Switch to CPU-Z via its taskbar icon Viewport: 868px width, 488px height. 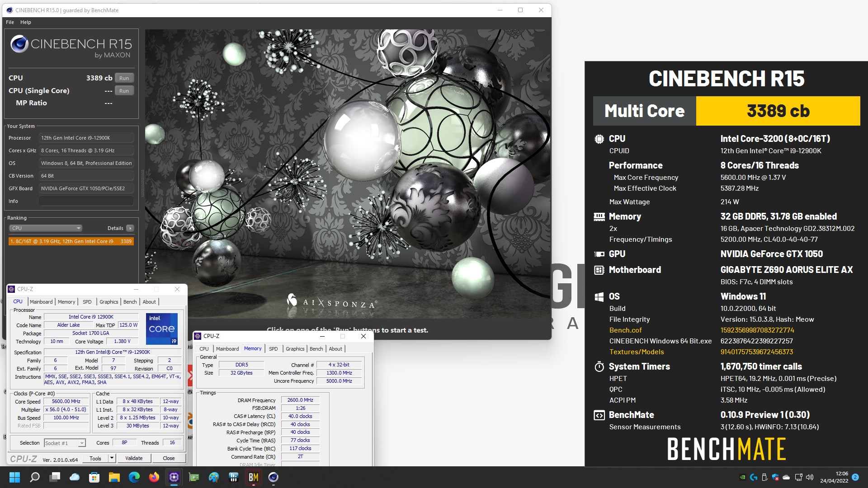pos(174,477)
